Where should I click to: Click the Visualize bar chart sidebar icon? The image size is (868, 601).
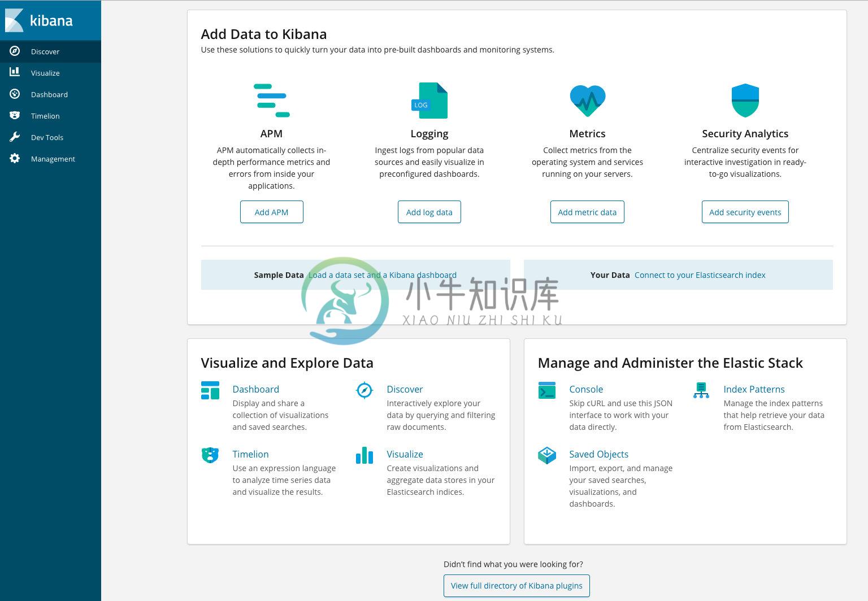pyautogui.click(x=15, y=72)
